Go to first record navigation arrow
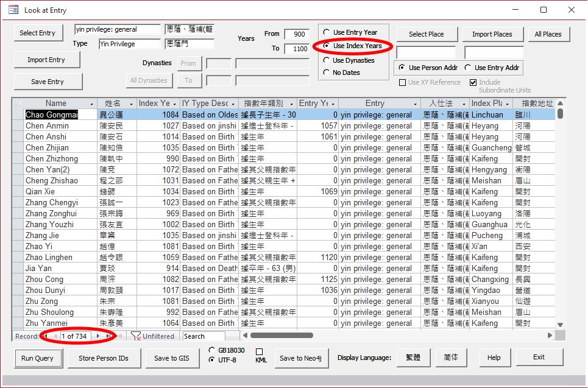 pos(46,336)
